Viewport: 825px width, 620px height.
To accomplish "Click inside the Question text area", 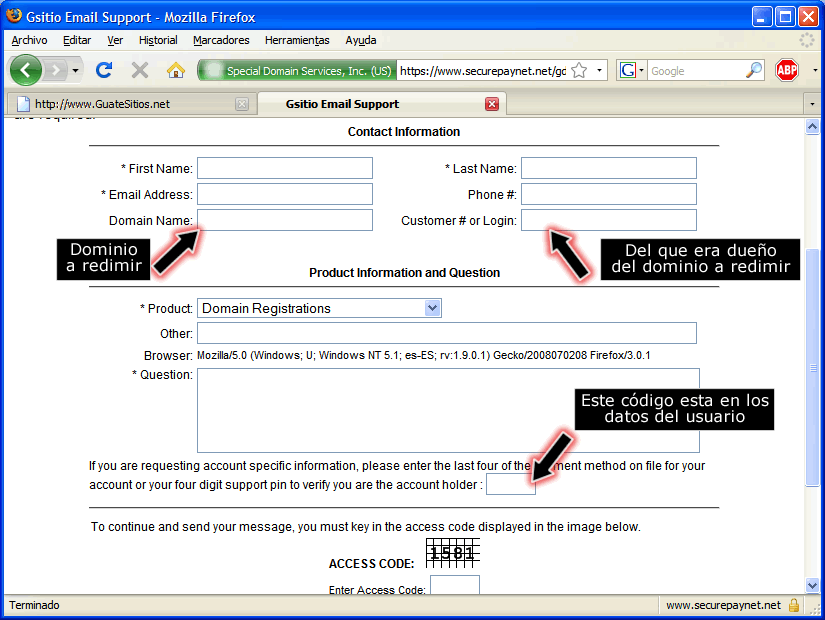I will tap(448, 411).
